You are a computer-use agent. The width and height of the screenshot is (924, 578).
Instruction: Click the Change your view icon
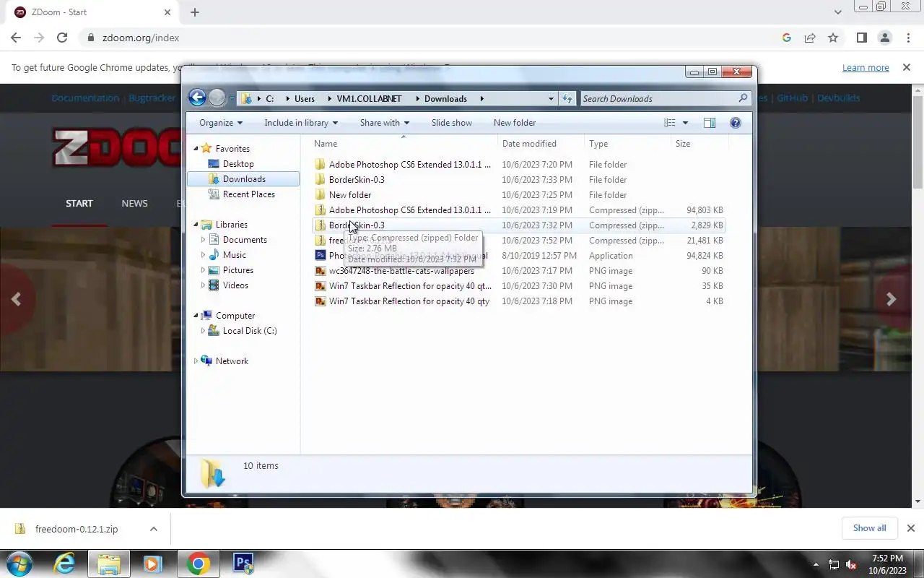(x=670, y=123)
